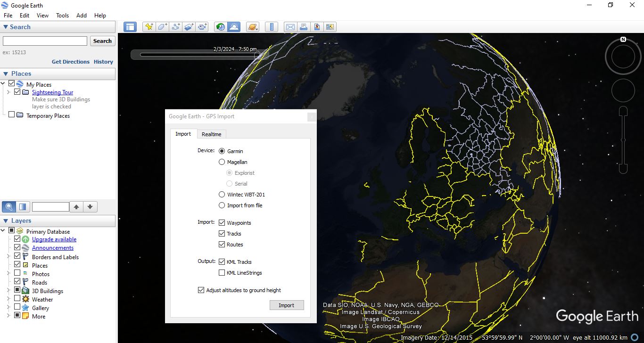Open the Ruler tool
Viewport: 644px width, 343px height.
pos(272,27)
